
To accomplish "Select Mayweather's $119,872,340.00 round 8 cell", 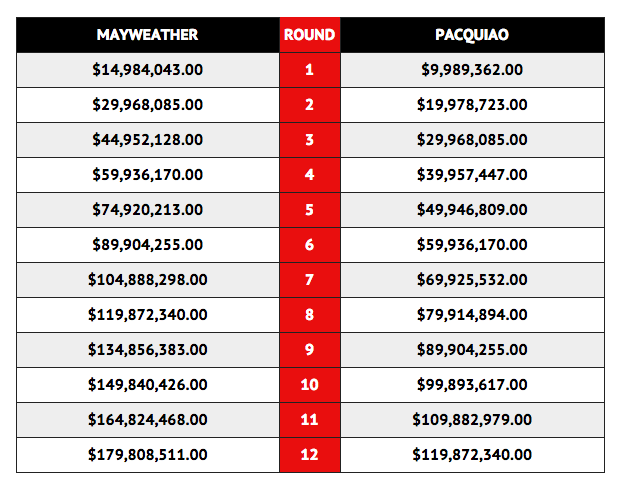I will [148, 315].
